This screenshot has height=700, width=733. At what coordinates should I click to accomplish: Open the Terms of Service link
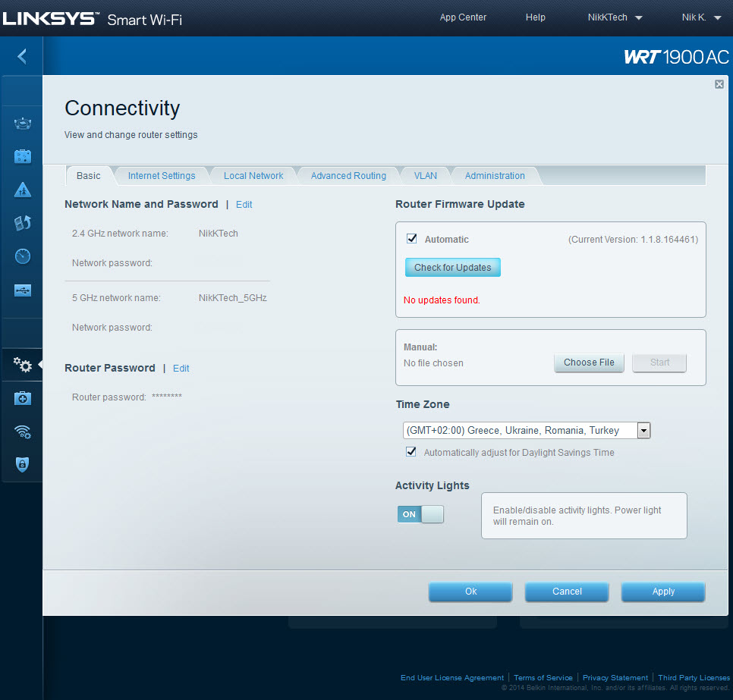(543, 677)
